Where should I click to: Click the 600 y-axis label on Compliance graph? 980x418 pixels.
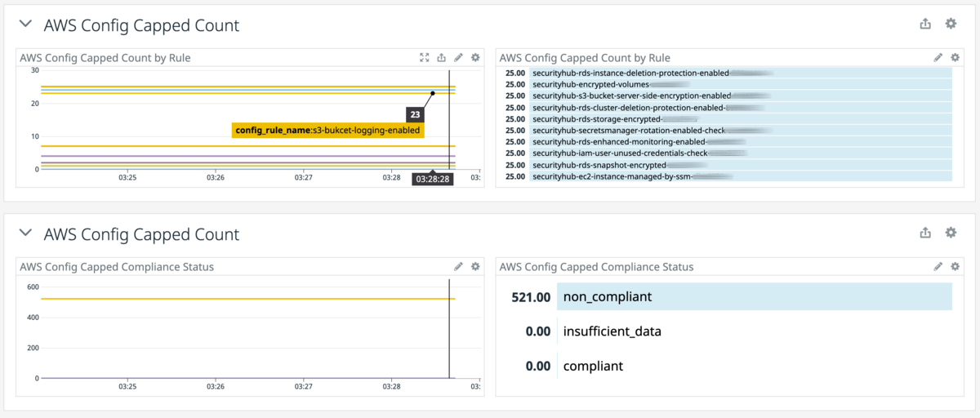[x=33, y=287]
